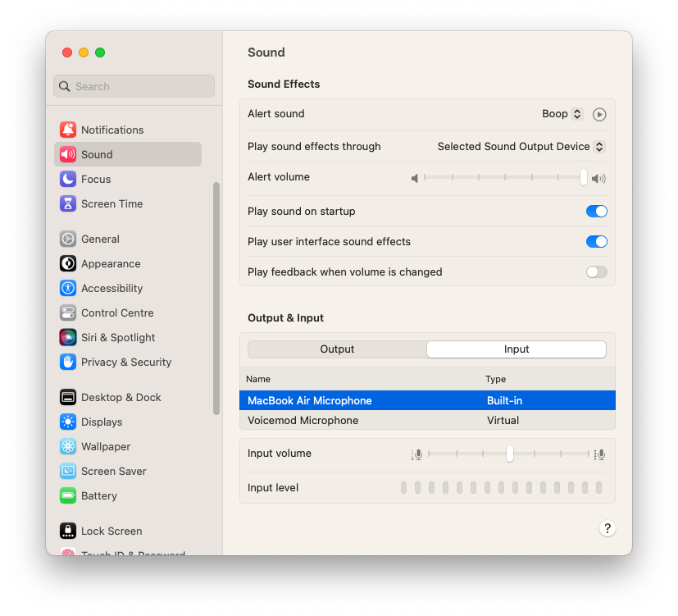This screenshot has height=616, width=678.
Task: Open Screen Time hourglass icon
Action: click(68, 203)
